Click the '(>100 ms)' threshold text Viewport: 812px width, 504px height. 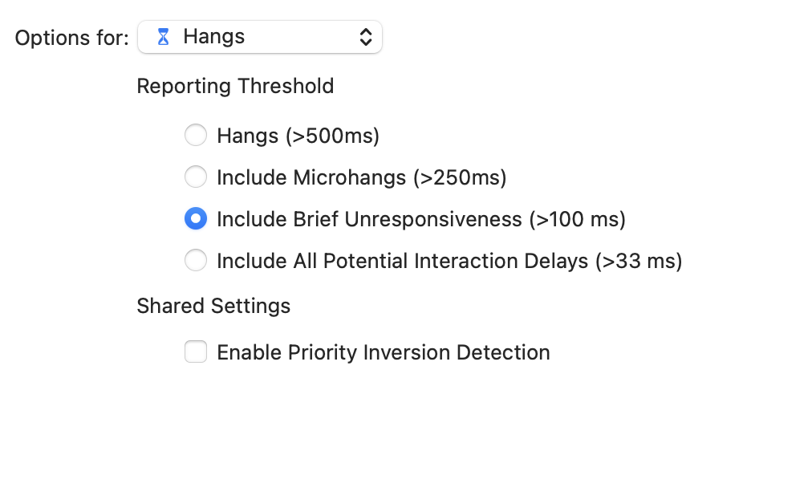tap(578, 219)
